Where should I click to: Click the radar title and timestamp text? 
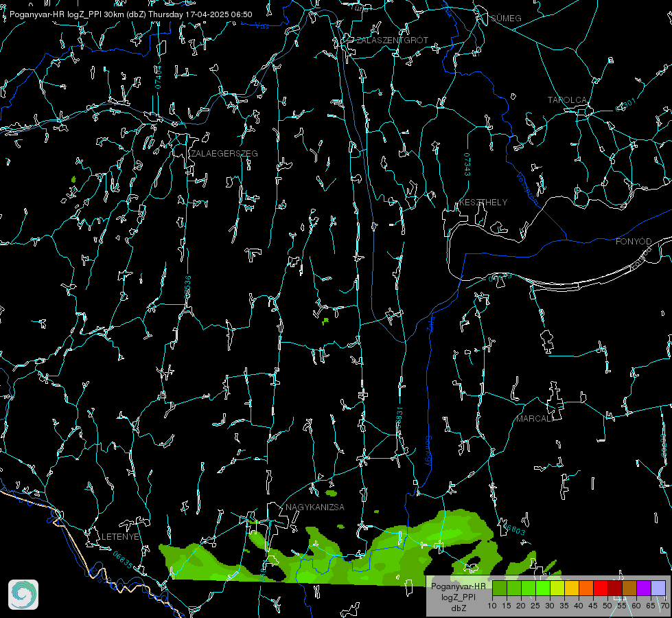[130, 14]
